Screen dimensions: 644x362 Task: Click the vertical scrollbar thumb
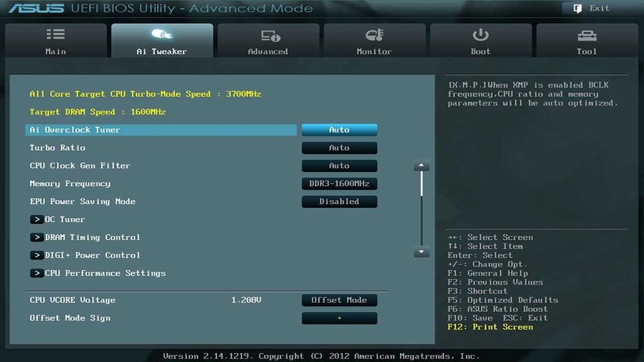click(421, 184)
